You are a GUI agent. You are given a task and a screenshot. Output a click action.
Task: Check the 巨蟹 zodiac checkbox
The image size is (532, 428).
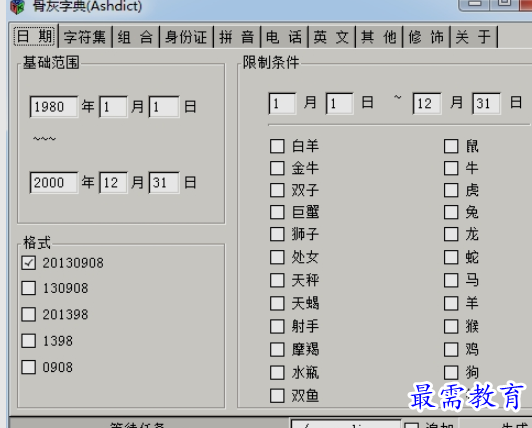pos(277,212)
